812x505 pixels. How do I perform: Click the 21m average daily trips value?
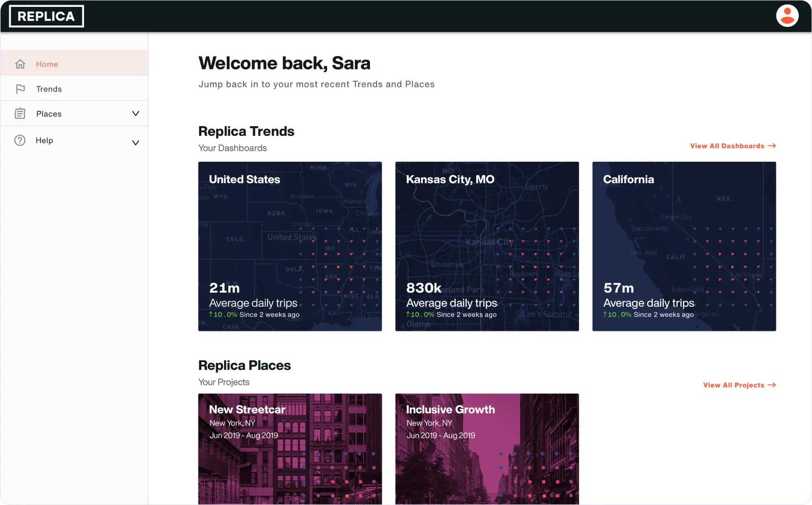(225, 288)
